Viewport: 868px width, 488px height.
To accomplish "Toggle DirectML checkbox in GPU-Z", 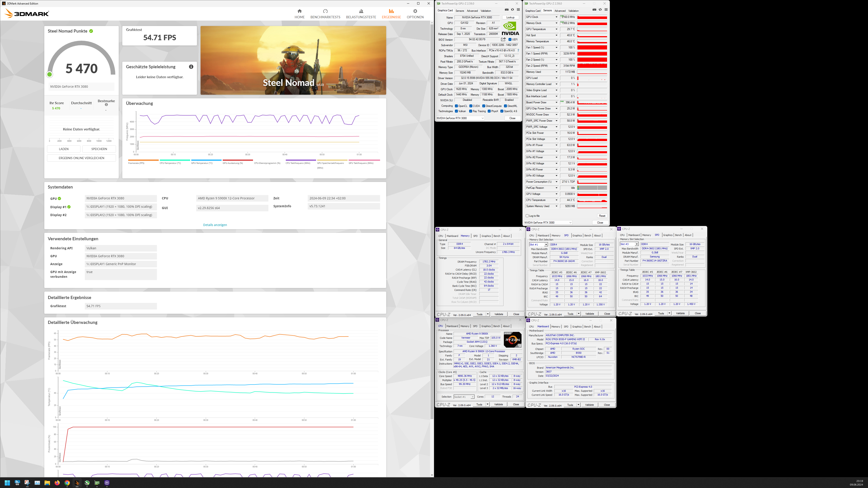I will 505,106.
